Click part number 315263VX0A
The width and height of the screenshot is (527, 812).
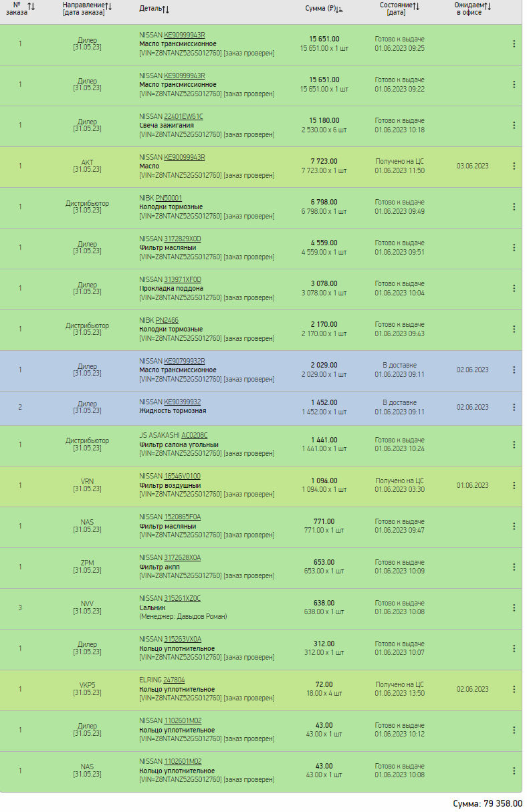(183, 639)
